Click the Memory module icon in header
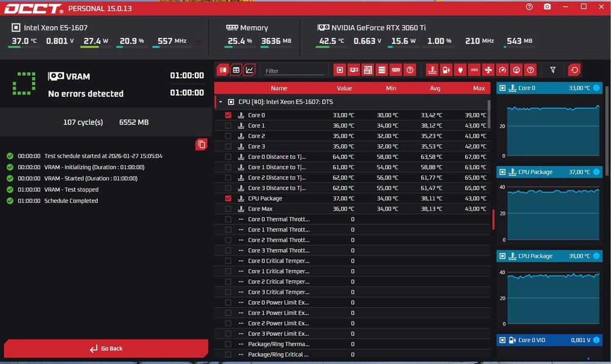Screen dimensions: 611x364 232,27
